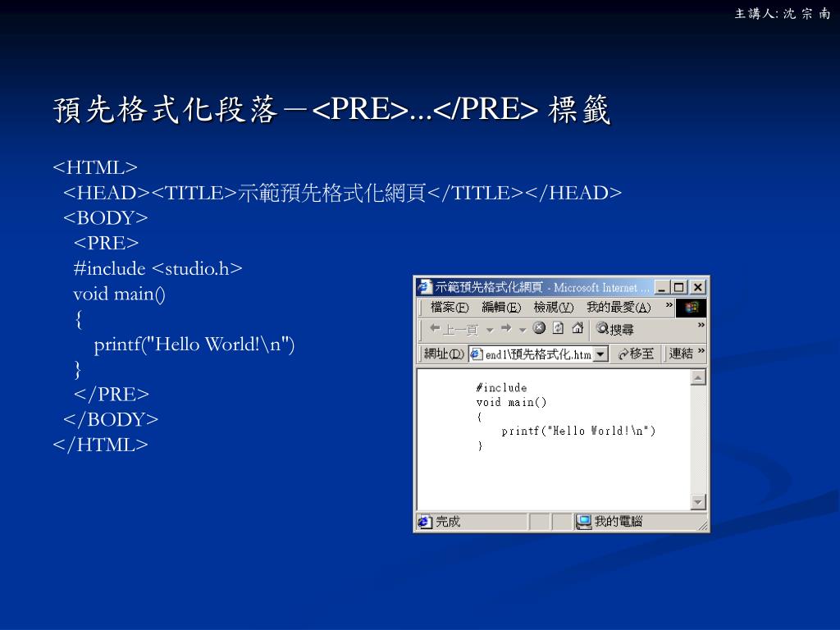Click the 主講人: 沈宗南 speaker text
This screenshot has height=630, width=840.
pyautogui.click(x=782, y=13)
